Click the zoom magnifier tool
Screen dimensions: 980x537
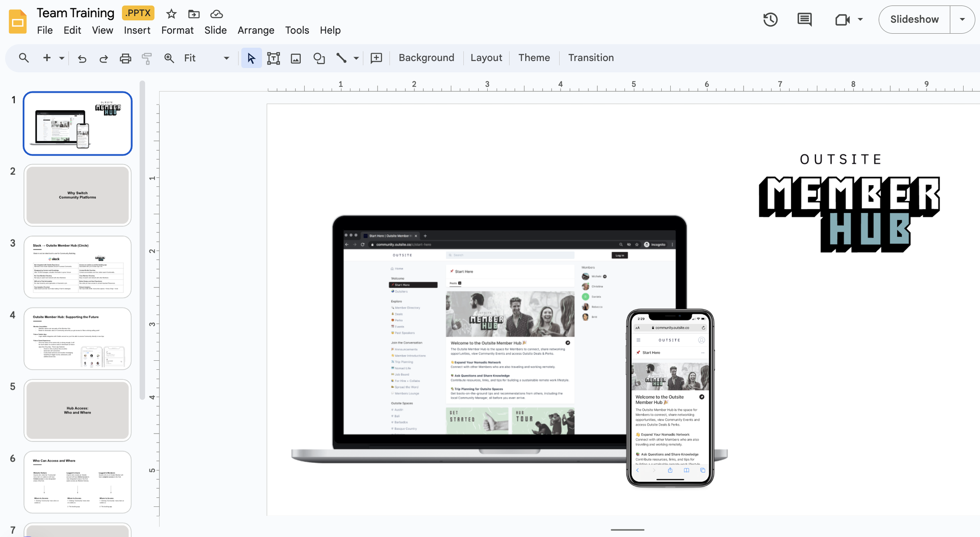169,58
